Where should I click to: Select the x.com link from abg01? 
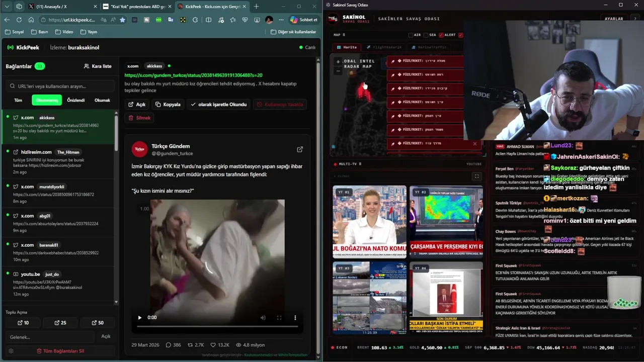point(58,223)
